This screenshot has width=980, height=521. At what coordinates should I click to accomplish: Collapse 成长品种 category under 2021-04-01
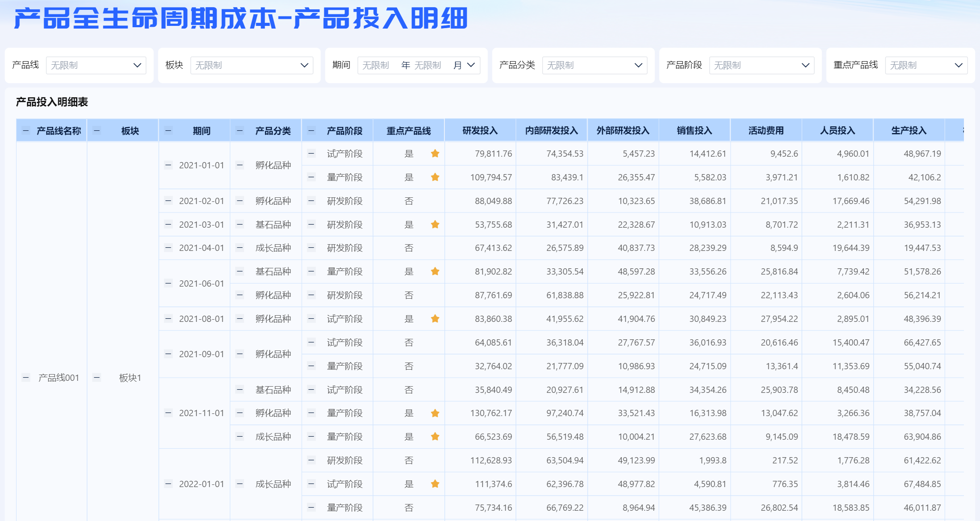[x=240, y=248]
